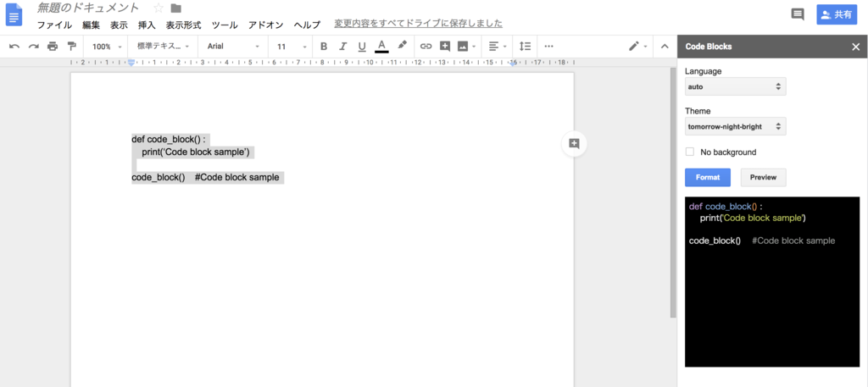Click the insert image icon

[463, 47]
